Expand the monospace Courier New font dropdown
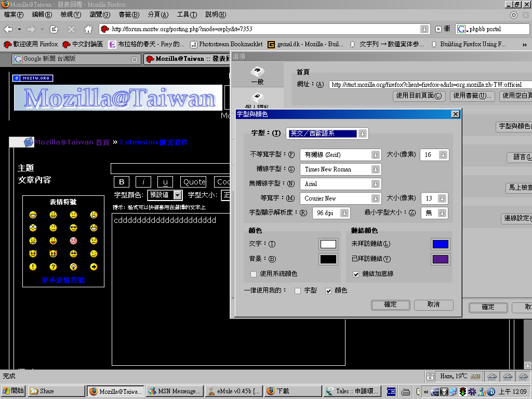 [x=340, y=198]
